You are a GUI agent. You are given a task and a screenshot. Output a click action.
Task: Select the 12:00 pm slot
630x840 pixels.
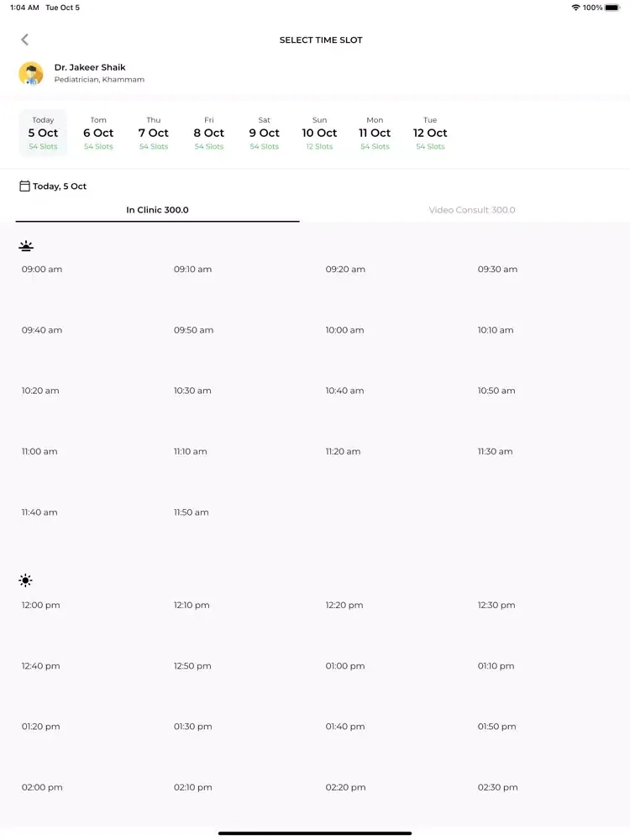pyautogui.click(x=40, y=606)
